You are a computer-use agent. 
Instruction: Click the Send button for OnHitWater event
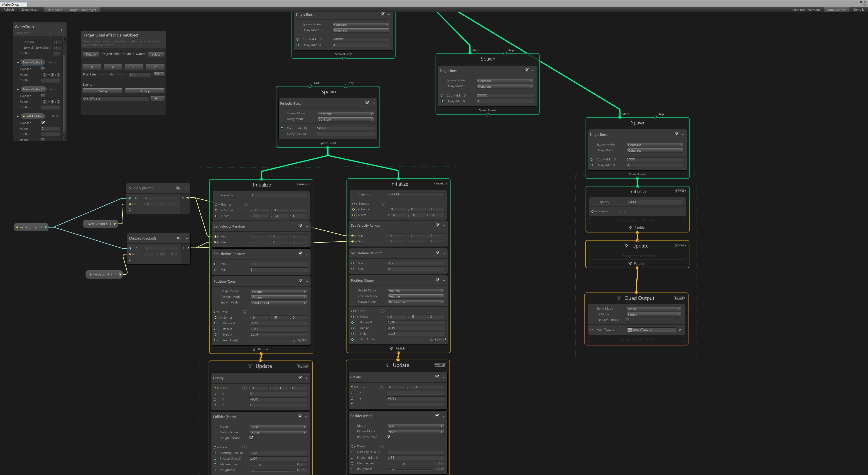pos(158,98)
